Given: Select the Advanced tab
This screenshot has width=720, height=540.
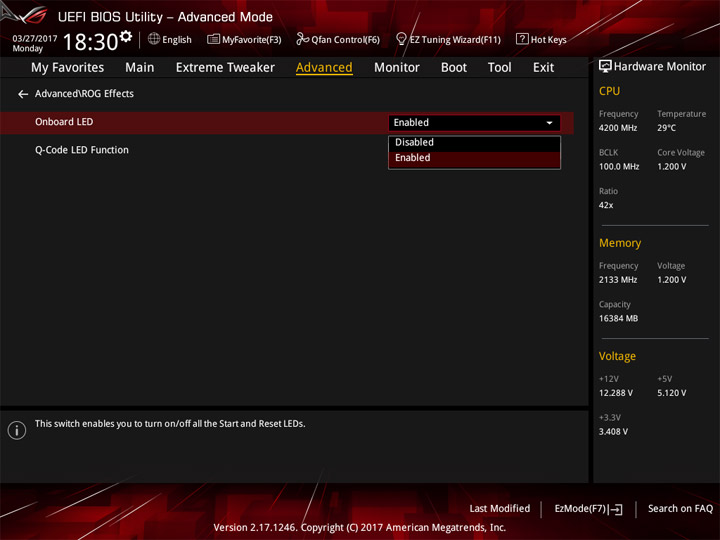Looking at the screenshot, I should (324, 68).
